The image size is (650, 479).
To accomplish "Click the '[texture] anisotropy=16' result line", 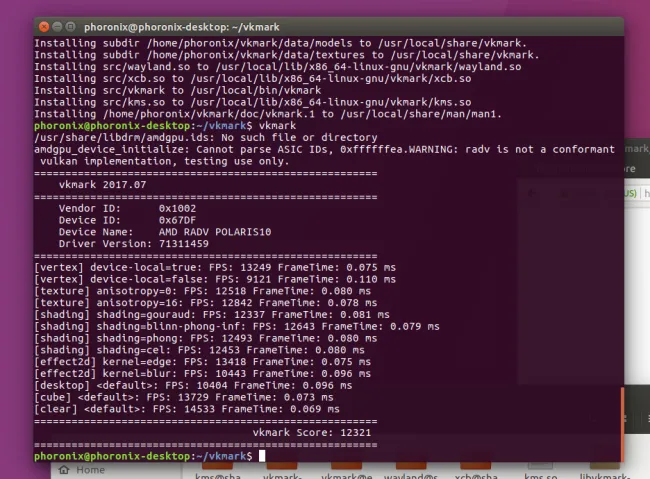I will [x=206, y=303].
